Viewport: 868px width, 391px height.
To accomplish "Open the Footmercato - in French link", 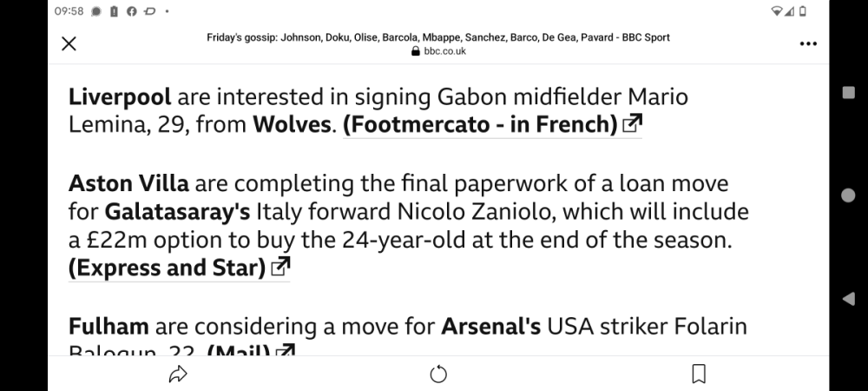I will pyautogui.click(x=481, y=125).
